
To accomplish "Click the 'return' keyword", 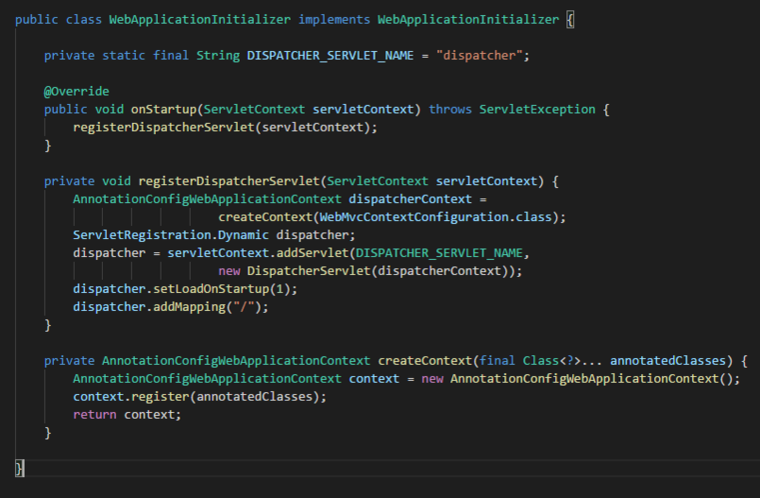I will coord(95,415).
